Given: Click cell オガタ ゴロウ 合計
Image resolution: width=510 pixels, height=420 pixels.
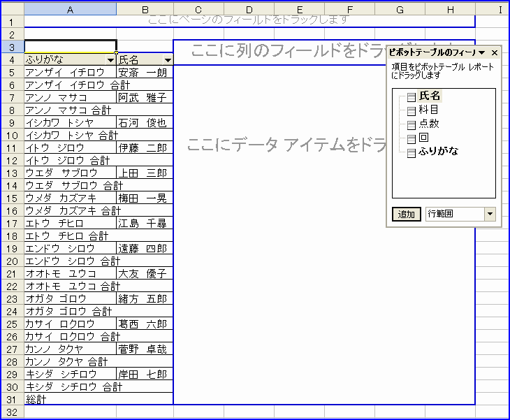Looking at the screenshot, I should tap(99, 312).
